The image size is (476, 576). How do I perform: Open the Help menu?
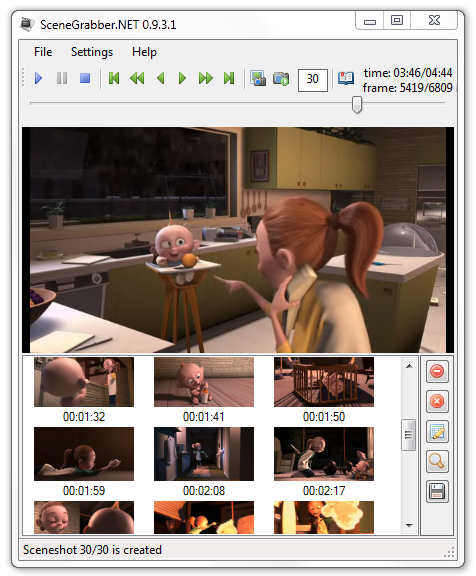(x=144, y=52)
